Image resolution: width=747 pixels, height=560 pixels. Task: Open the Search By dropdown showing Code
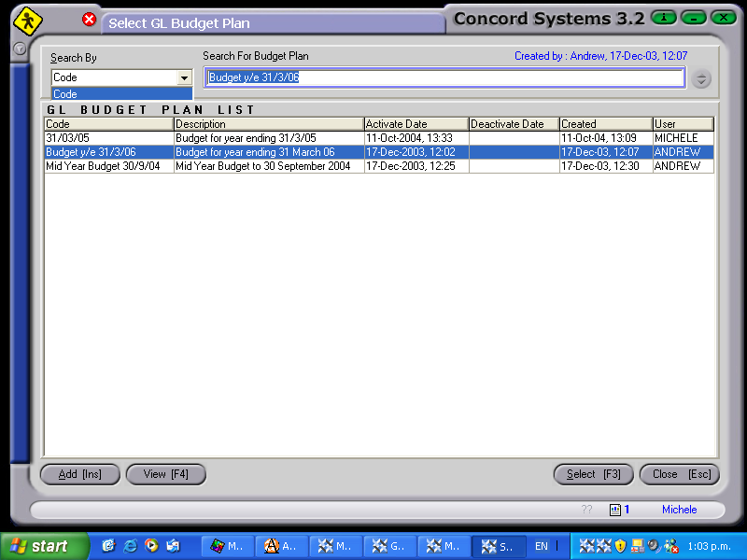tap(185, 77)
